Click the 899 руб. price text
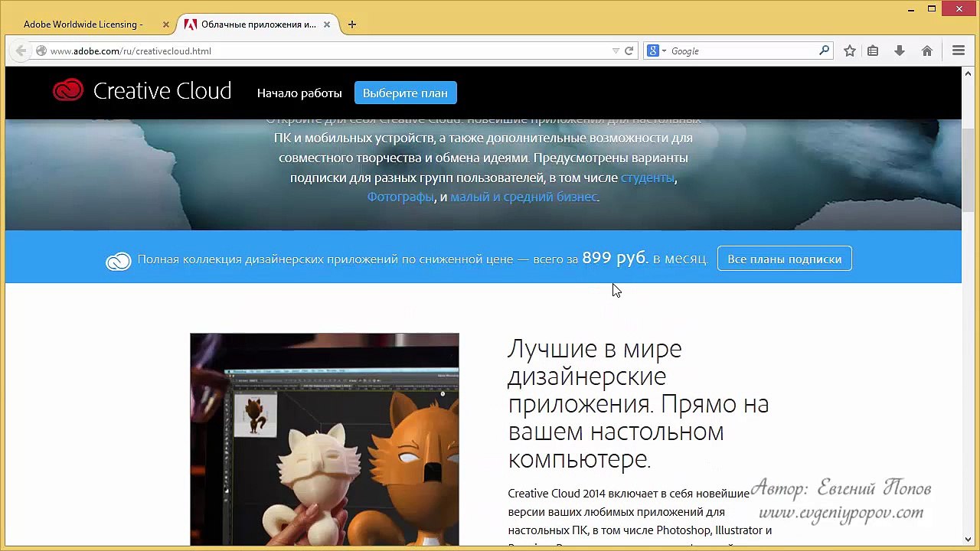The height and width of the screenshot is (551, 980). pyautogui.click(x=616, y=258)
